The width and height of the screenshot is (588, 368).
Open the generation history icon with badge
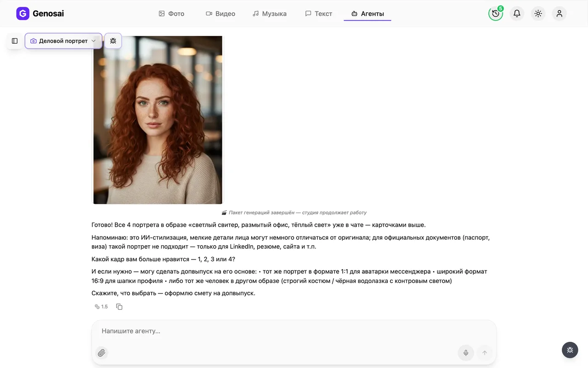tap(496, 13)
